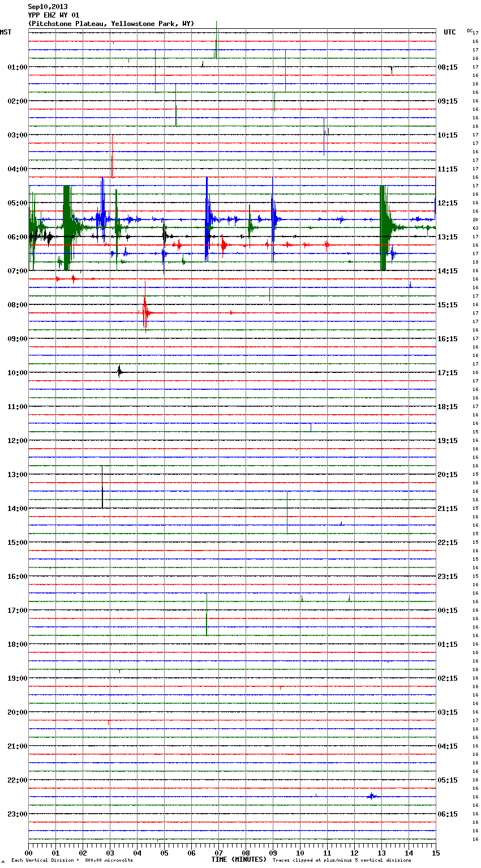
Task: Click the Each Vertical Division 800.00 microvolts note
Action: click(x=72, y=861)
